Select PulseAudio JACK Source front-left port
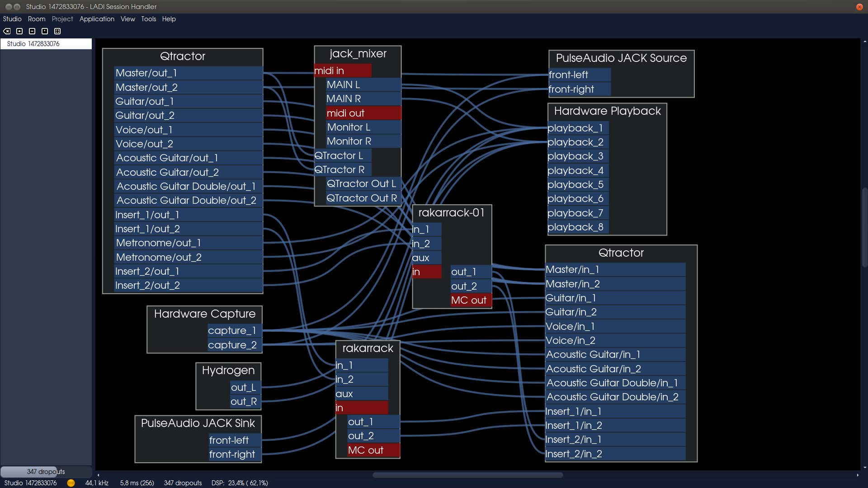868x488 pixels. [580, 75]
